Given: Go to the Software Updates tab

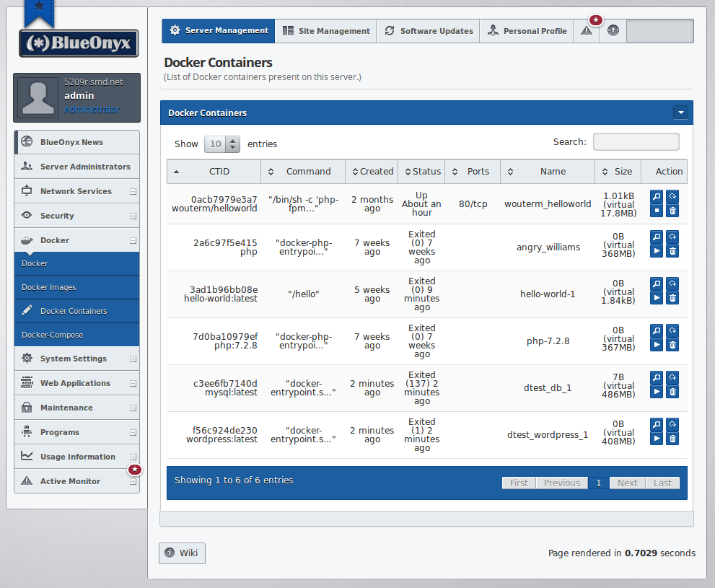Looking at the screenshot, I should pyautogui.click(x=428, y=31).
